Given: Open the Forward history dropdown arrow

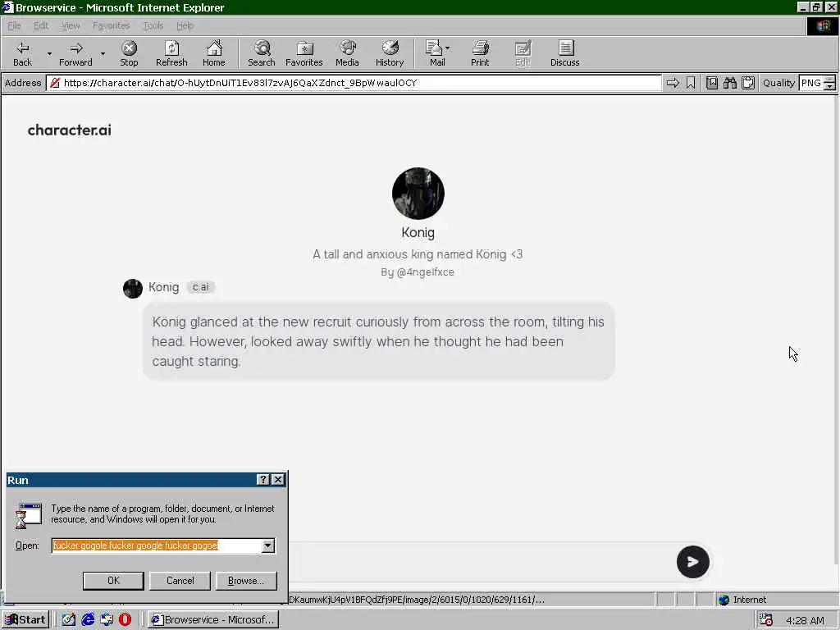Looking at the screenshot, I should [x=103, y=53].
